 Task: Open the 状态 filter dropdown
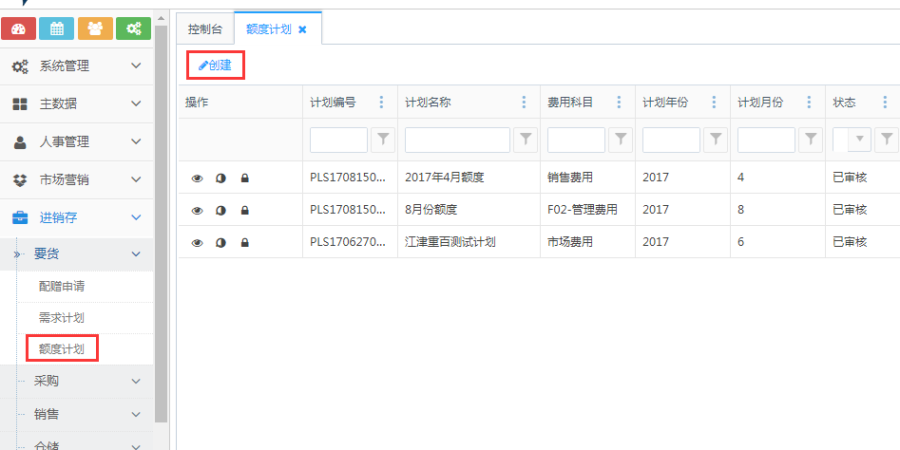[859, 140]
